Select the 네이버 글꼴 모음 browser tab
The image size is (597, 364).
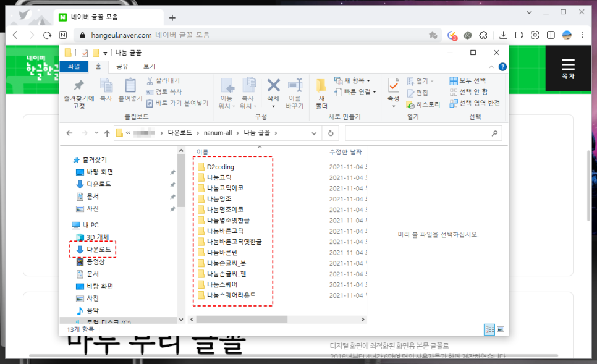[x=108, y=17]
